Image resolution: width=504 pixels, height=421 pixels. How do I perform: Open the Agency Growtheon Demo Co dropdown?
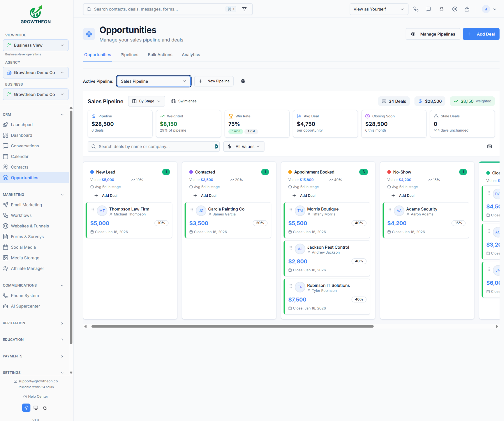coord(36,72)
